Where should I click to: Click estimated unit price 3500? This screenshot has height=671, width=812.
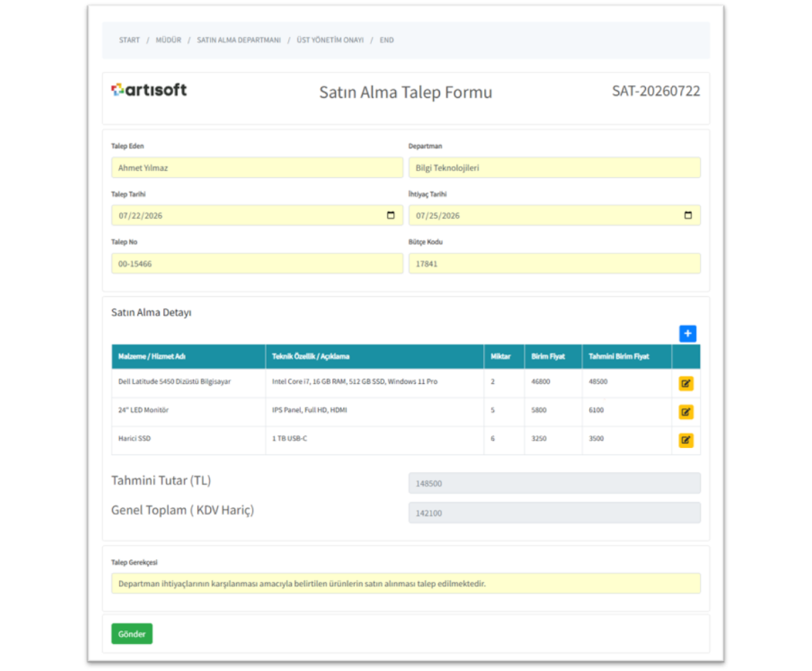pos(596,438)
